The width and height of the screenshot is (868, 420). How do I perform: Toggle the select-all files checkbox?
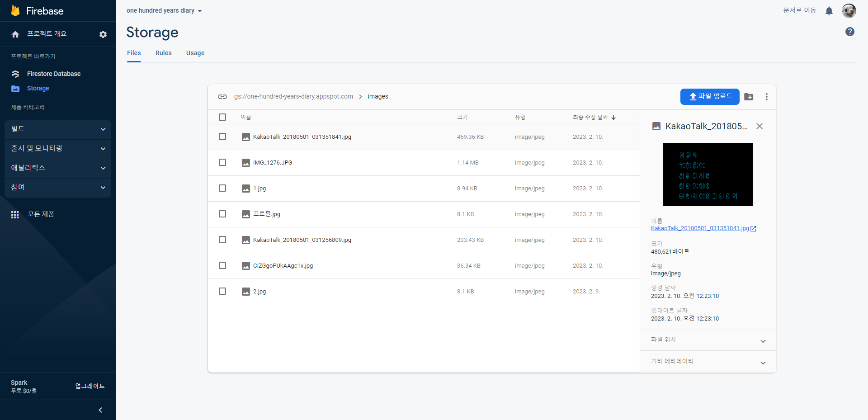tap(222, 117)
